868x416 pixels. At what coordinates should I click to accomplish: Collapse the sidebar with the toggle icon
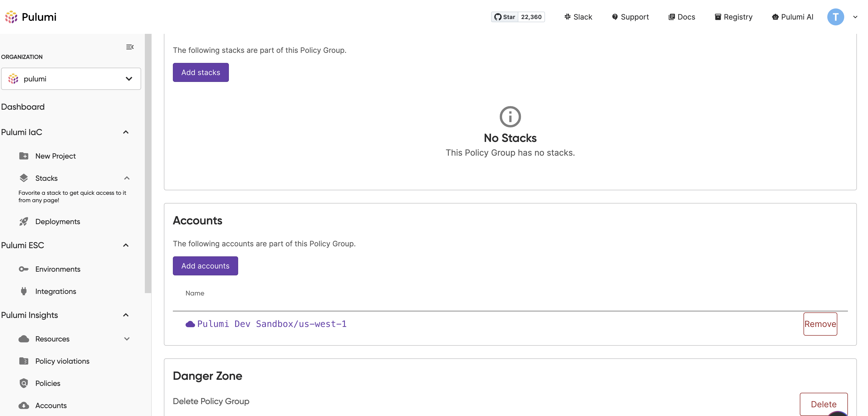(130, 47)
